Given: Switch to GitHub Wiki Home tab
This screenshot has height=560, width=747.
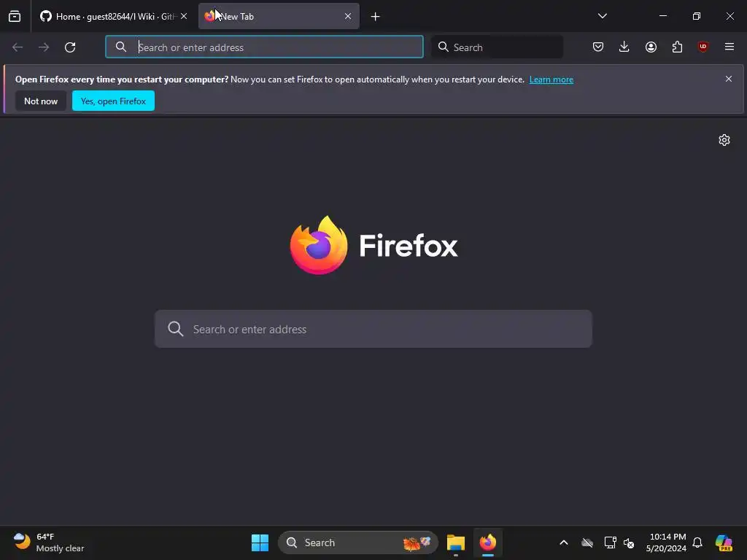Looking at the screenshot, I should (113, 17).
